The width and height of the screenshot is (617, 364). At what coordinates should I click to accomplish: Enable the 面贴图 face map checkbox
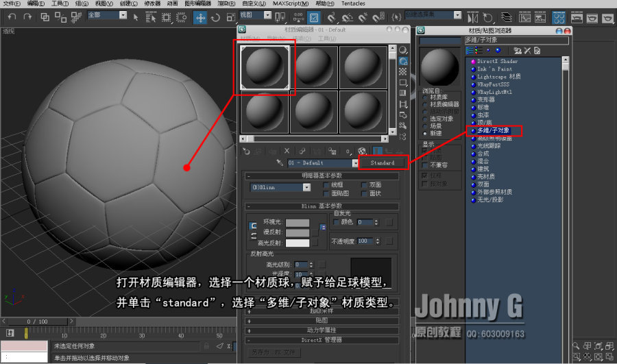pos(326,193)
